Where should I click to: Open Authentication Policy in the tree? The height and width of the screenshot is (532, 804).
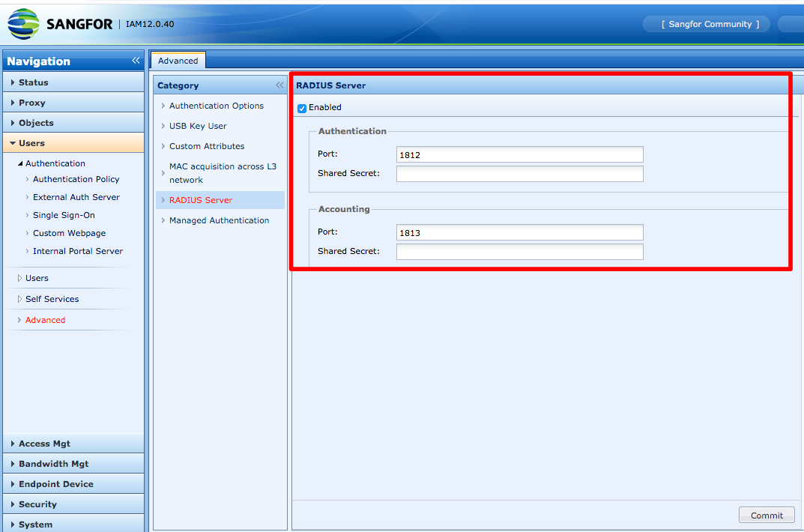[76, 179]
